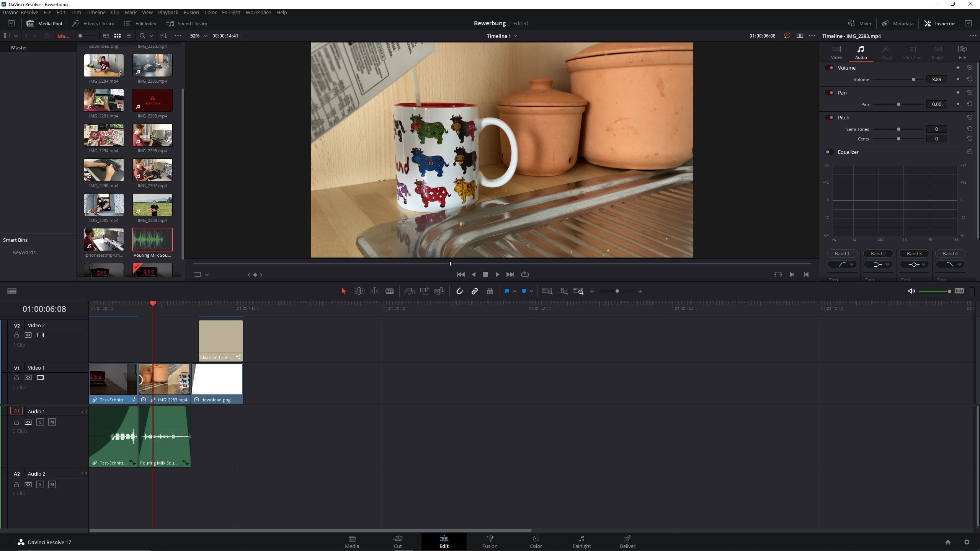The width and height of the screenshot is (980, 551).
Task: Go to the Color page
Action: tap(536, 542)
